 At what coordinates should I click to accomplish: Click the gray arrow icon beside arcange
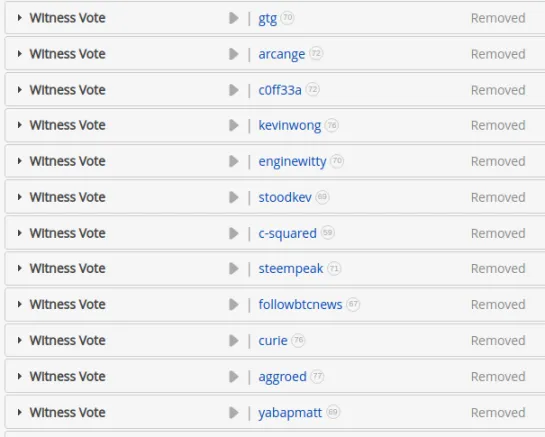point(234,54)
